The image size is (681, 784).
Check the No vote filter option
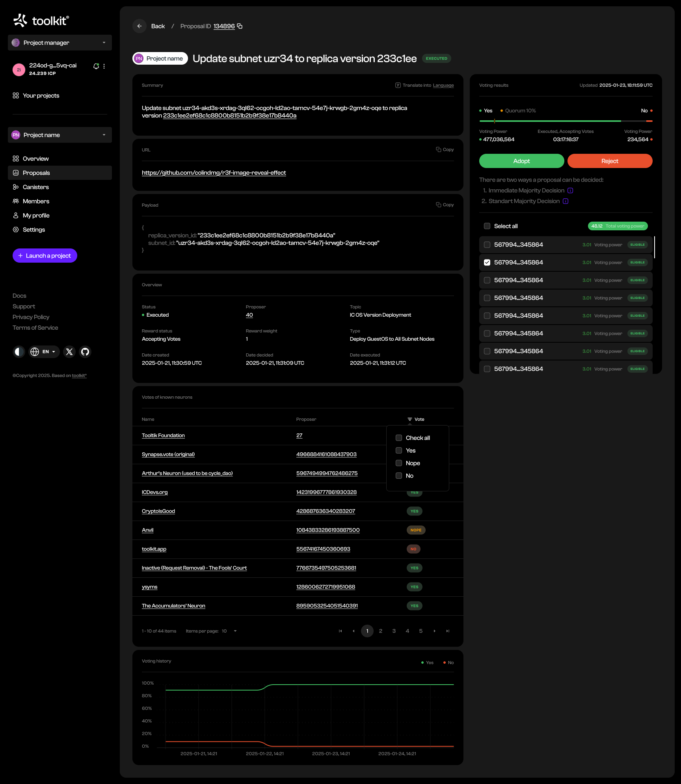pos(399,476)
